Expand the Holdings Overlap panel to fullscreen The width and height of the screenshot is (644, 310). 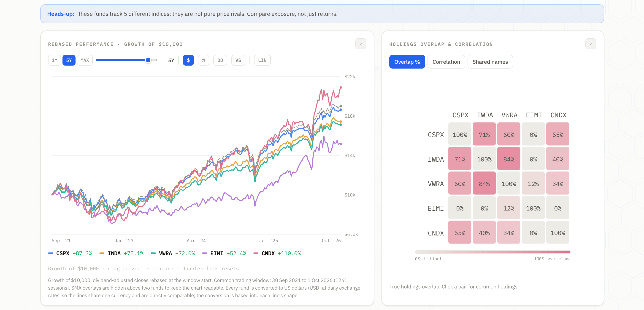[590, 44]
